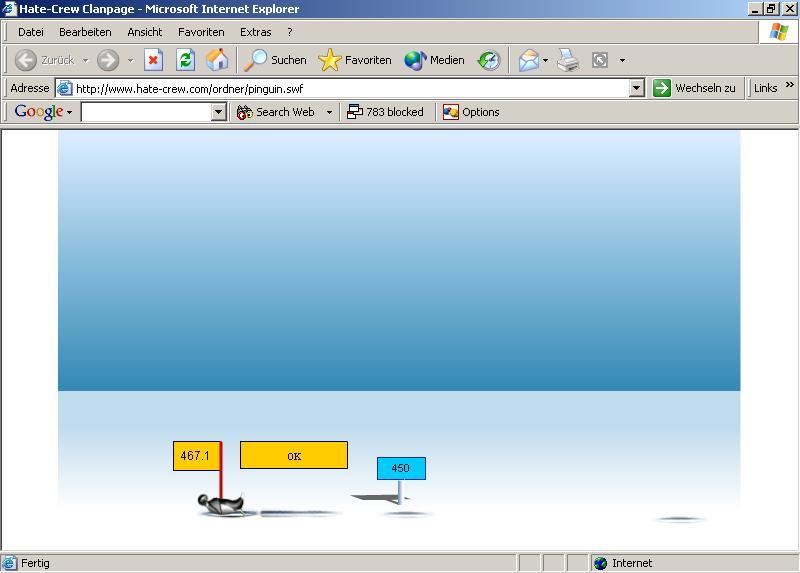Print the page with the printer icon

pyautogui.click(x=568, y=60)
